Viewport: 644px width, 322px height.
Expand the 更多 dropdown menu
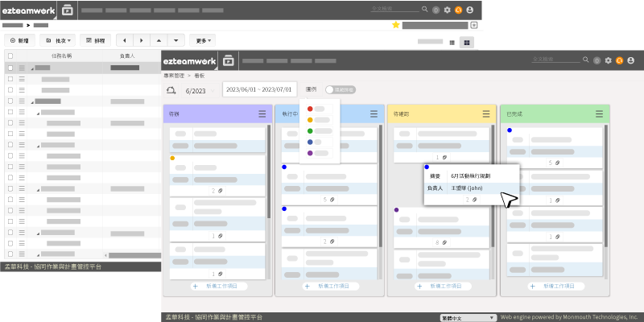point(203,39)
